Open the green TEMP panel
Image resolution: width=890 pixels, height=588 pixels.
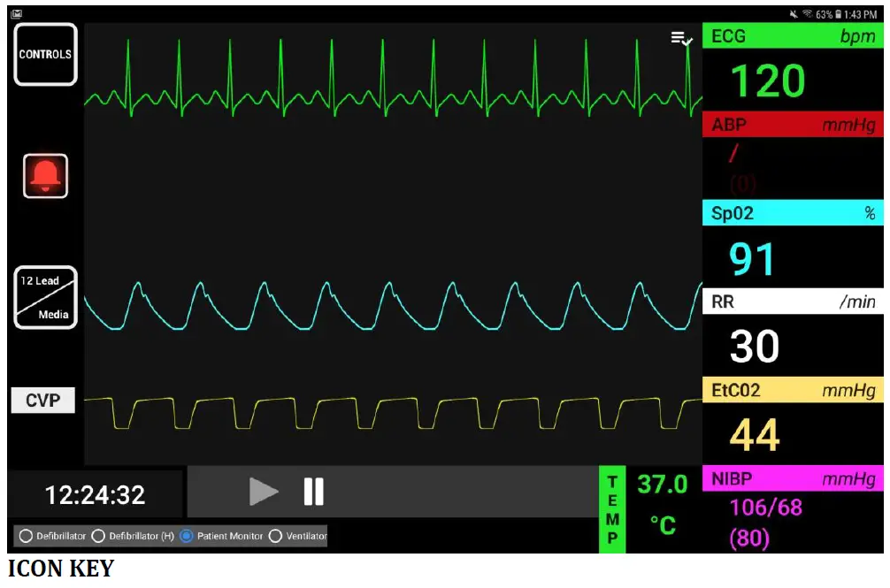pyautogui.click(x=613, y=510)
